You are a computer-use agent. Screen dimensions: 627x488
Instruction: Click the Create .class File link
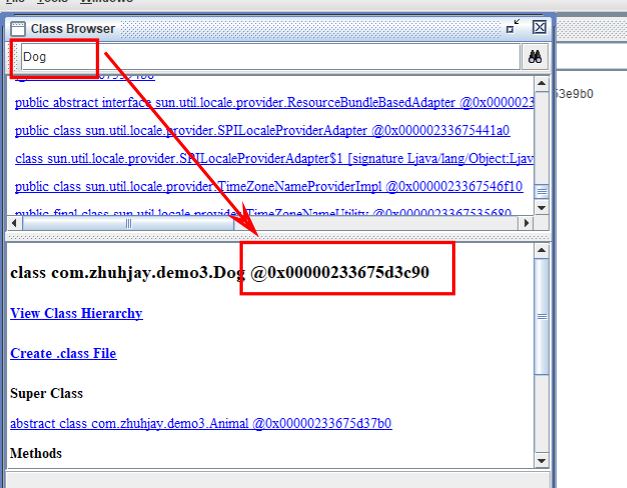[63, 353]
